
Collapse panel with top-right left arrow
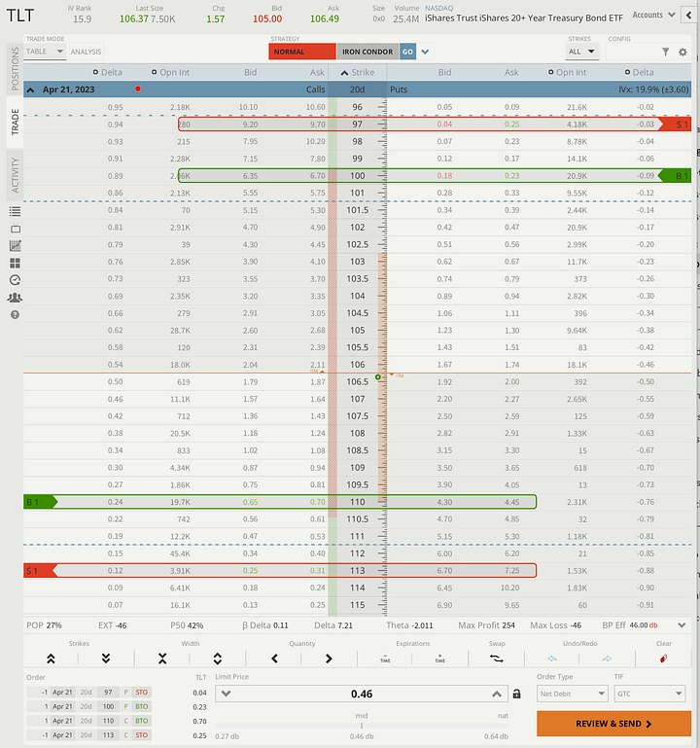pyautogui.click(x=688, y=16)
